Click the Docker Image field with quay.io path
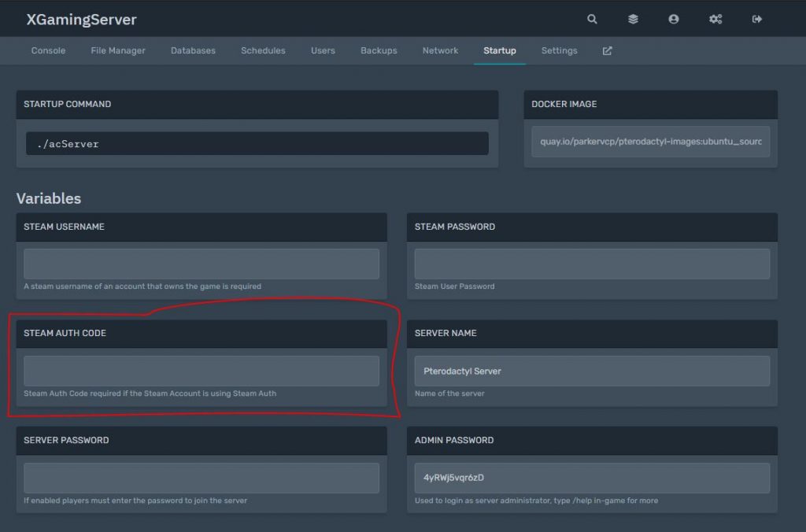 click(x=651, y=142)
